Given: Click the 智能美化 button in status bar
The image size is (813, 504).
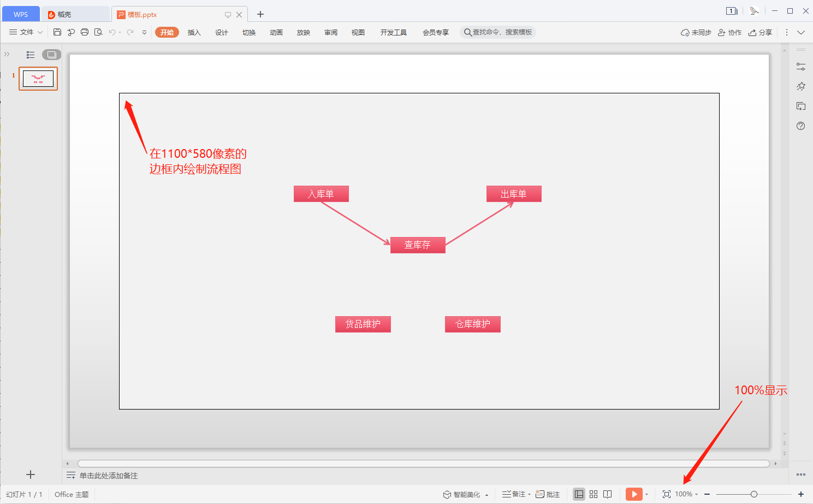Looking at the screenshot, I should tap(462, 494).
